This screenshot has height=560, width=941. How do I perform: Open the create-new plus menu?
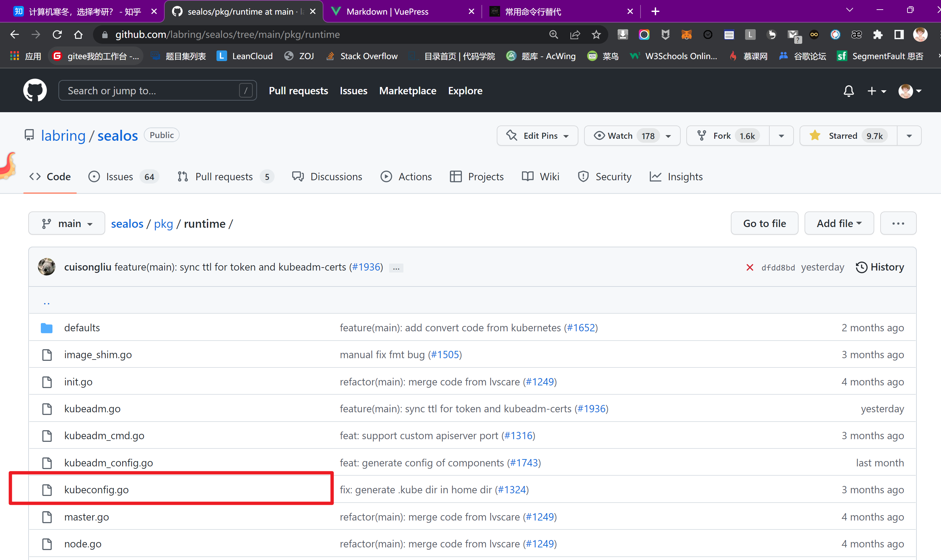click(x=877, y=91)
